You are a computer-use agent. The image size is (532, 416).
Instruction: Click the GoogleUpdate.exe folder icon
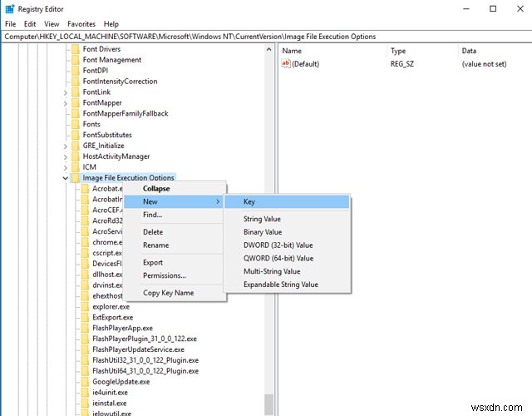(85, 382)
